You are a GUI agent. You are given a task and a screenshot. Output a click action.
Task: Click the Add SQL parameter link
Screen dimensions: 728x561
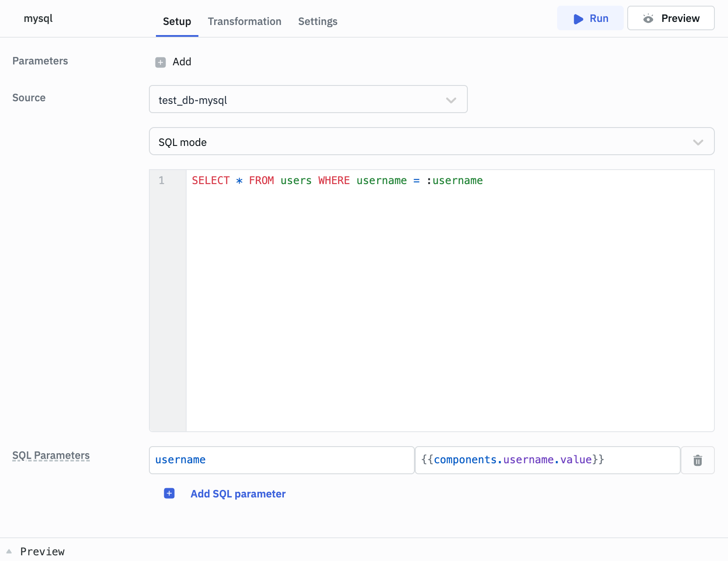(x=238, y=494)
